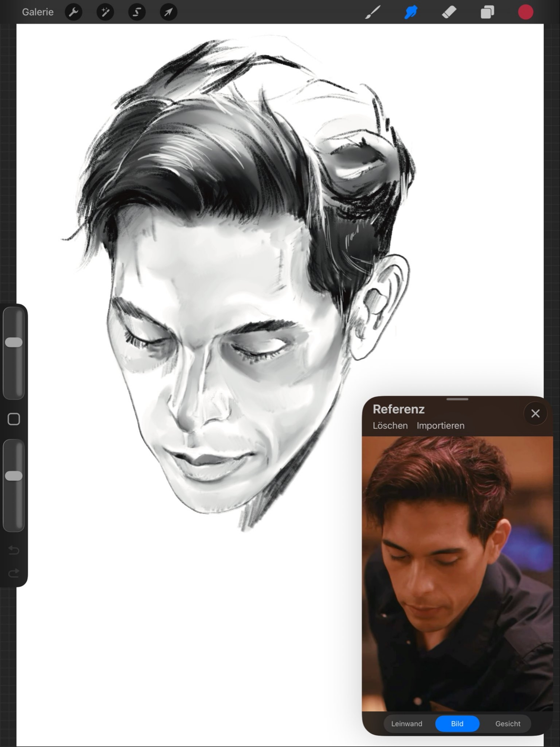
Task: Open the Layers panel
Action: 487,12
